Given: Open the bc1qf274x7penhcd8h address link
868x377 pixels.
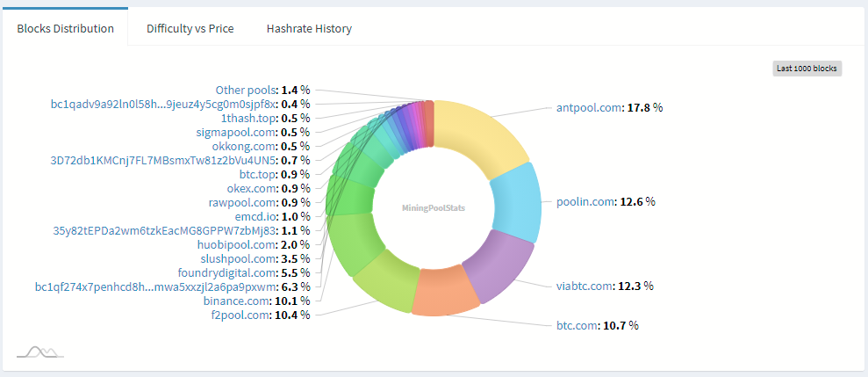Looking at the screenshot, I should pyautogui.click(x=155, y=286).
